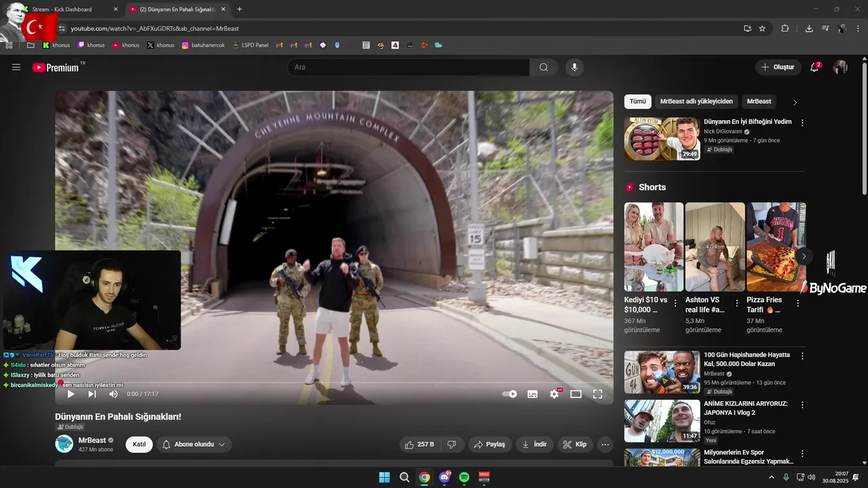Open Discord from the taskbar

pyautogui.click(x=444, y=477)
